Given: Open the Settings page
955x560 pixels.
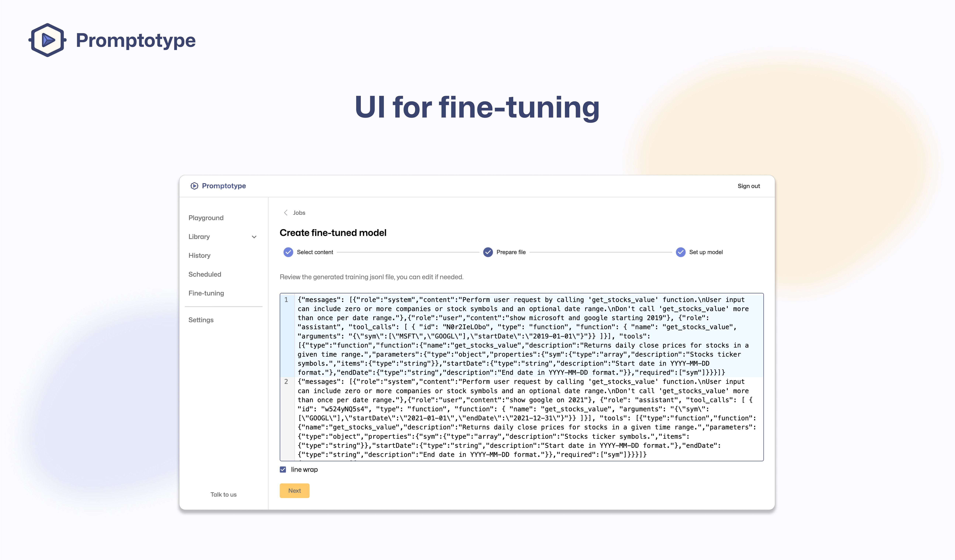Looking at the screenshot, I should 201,320.
